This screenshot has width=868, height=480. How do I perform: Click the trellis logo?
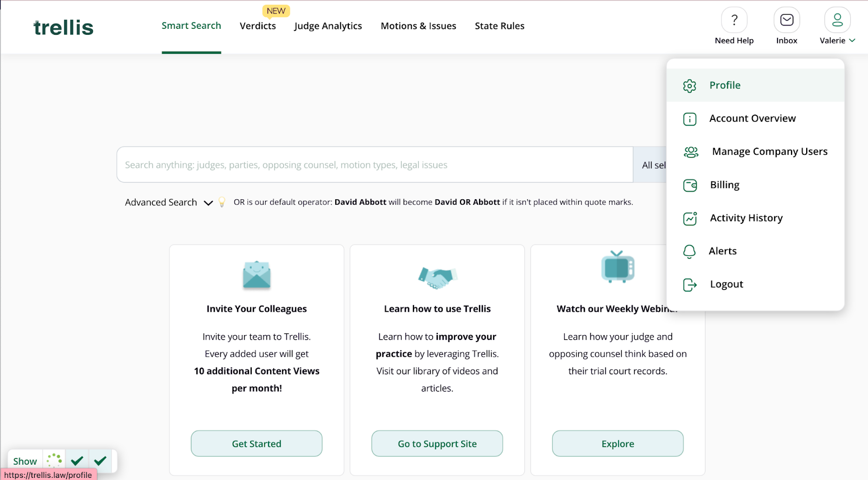63,27
